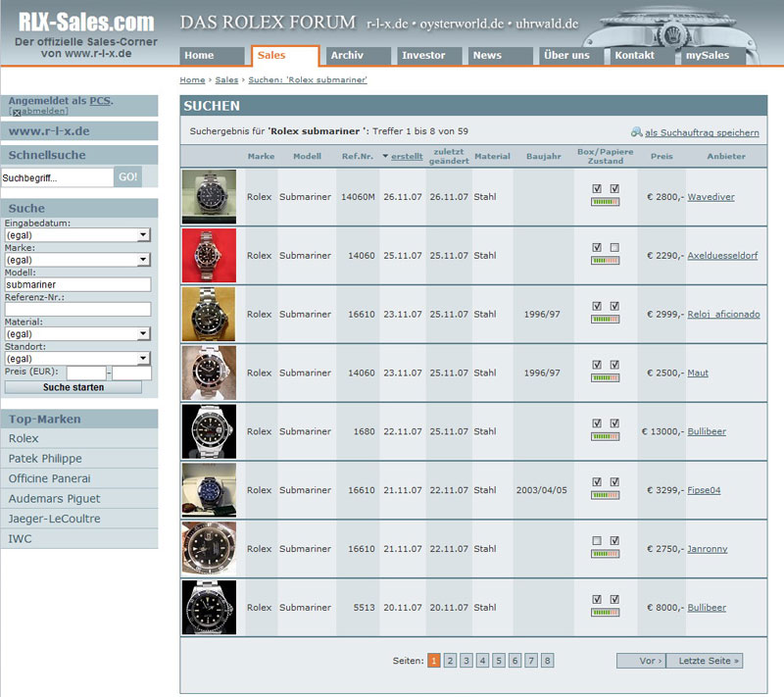This screenshot has height=697, width=784.
Task: Open seller Wavediver profile link
Action: [710, 197]
